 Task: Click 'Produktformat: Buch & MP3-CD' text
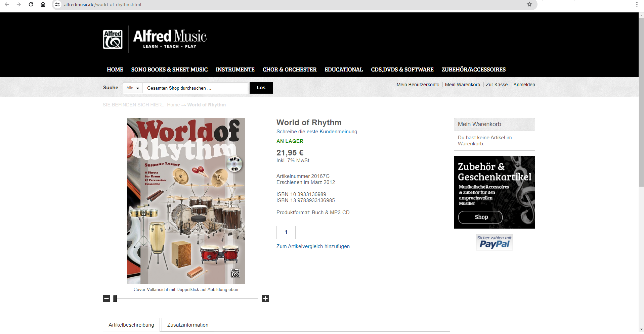313,212
